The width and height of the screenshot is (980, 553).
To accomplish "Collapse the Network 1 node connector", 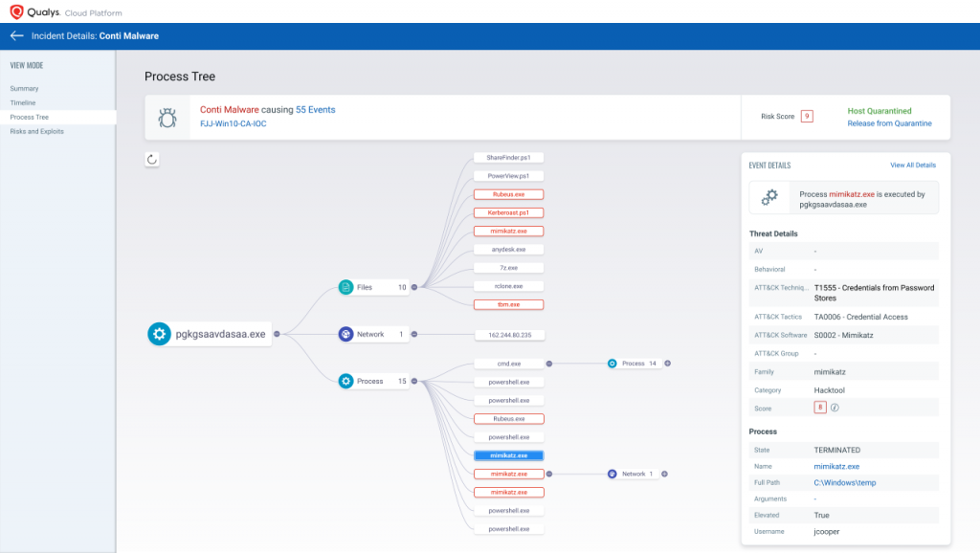I will point(413,334).
